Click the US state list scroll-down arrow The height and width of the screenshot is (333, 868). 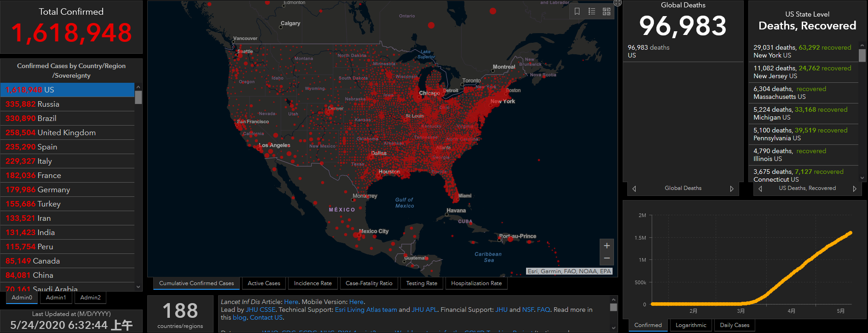(x=862, y=178)
